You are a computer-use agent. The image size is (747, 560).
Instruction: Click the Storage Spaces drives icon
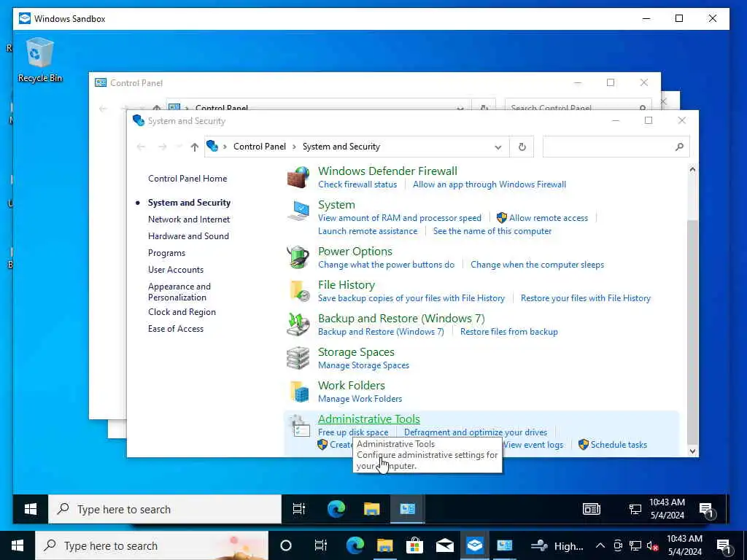[x=298, y=358]
